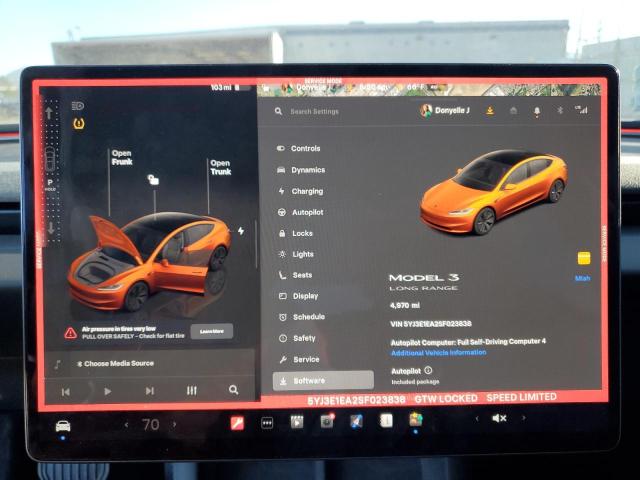Select Safety in the settings list
640x480 pixels.
click(x=298, y=338)
